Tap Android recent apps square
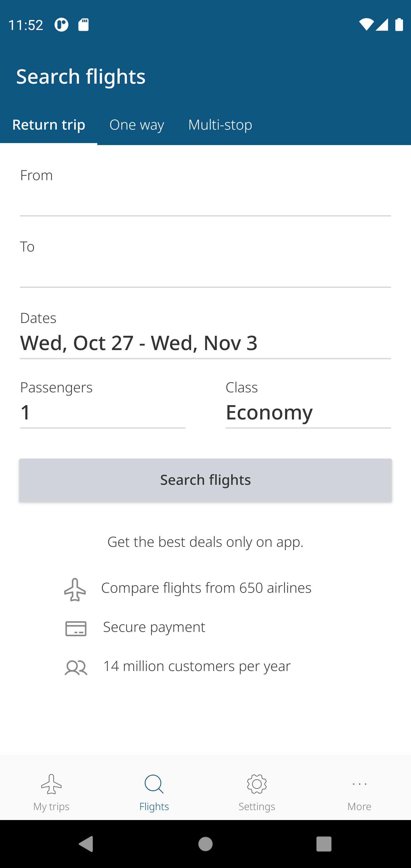This screenshot has width=411, height=868. tap(324, 844)
